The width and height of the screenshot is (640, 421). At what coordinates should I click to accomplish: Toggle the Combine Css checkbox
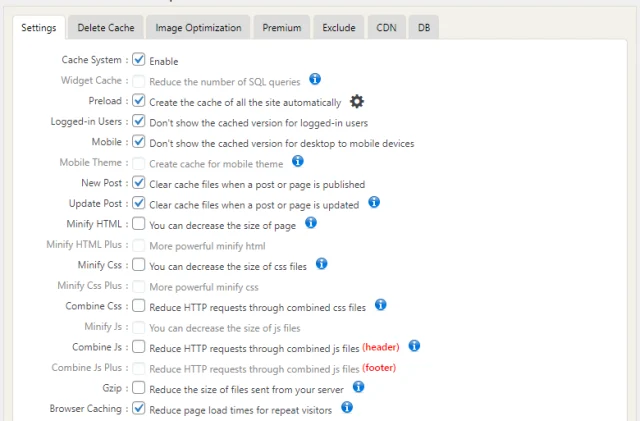[x=139, y=306]
